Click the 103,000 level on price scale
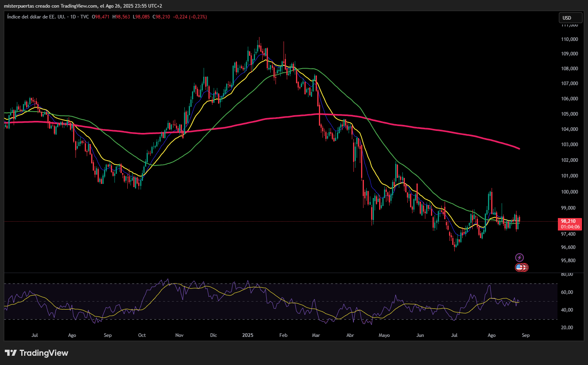This screenshot has width=588, height=365. tap(569, 145)
